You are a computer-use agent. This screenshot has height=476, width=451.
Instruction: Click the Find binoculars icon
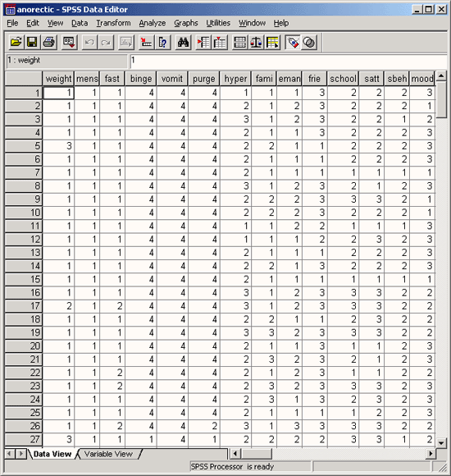pos(183,42)
